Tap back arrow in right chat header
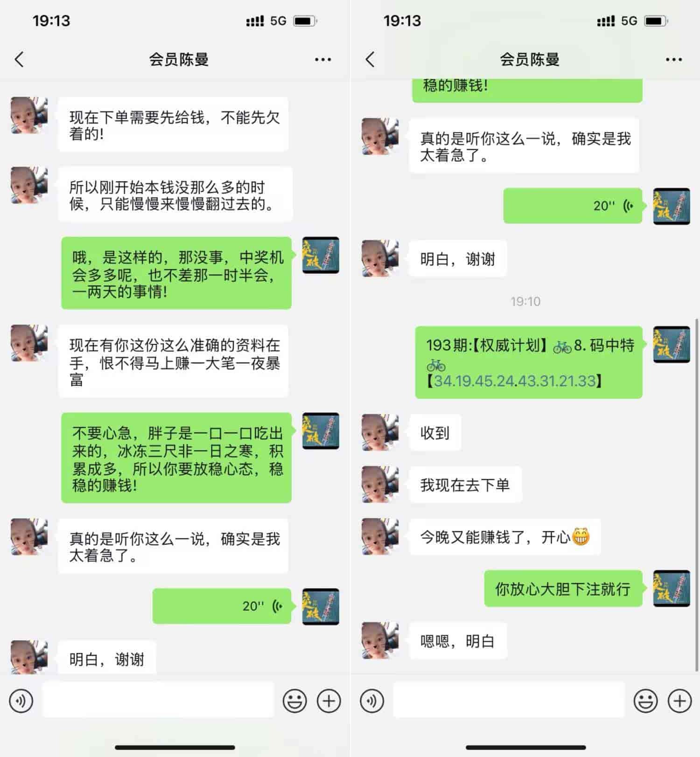This screenshot has height=757, width=700. click(370, 59)
